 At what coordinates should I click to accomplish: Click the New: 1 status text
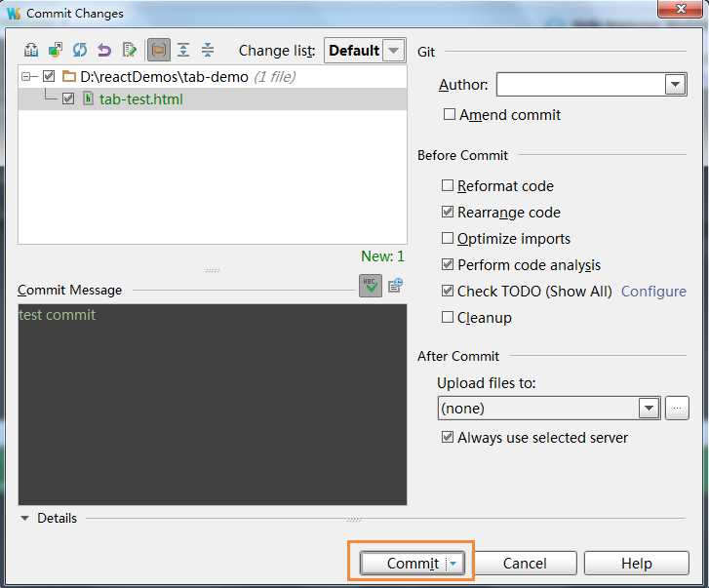[x=382, y=255]
